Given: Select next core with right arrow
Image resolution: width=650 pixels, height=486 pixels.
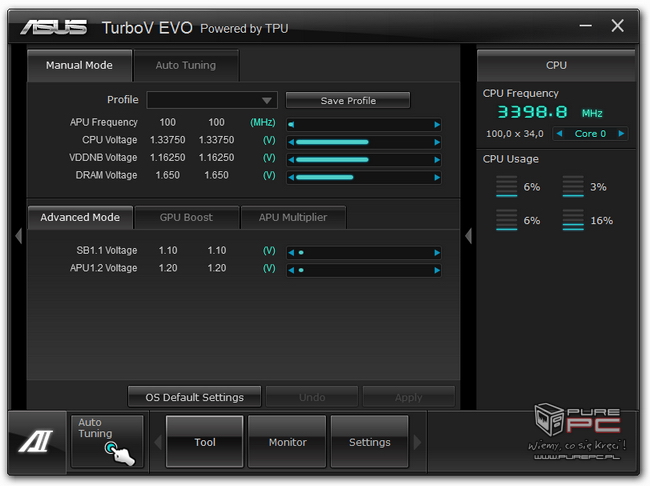Looking at the screenshot, I should click(x=621, y=134).
